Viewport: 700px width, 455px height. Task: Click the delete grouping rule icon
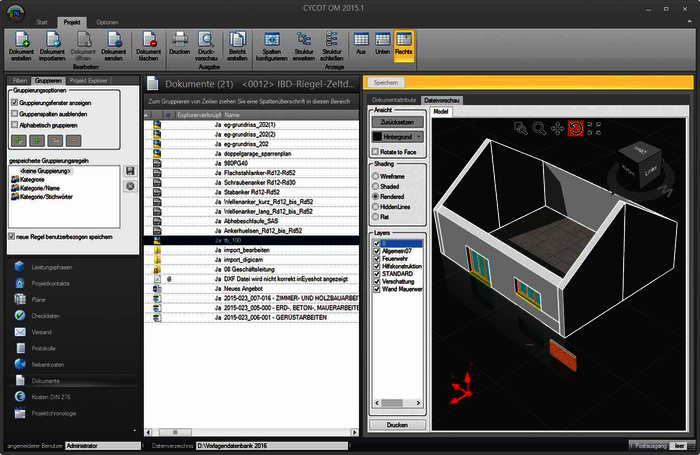point(130,186)
